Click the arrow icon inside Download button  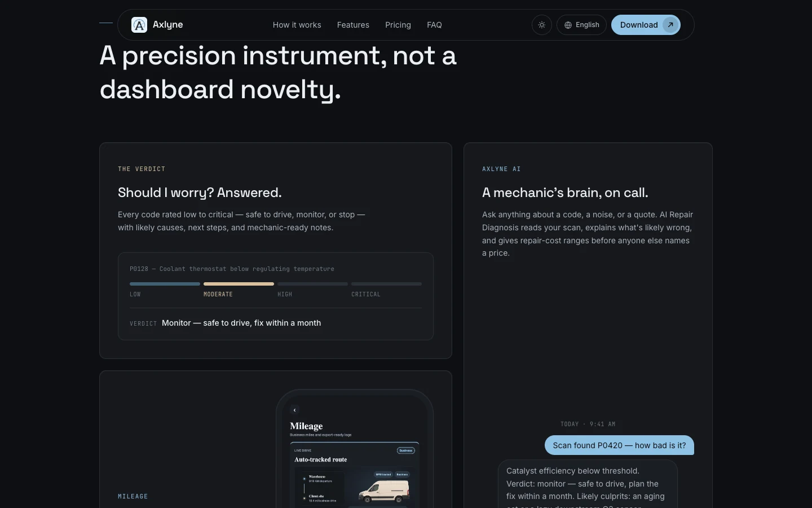pos(670,25)
